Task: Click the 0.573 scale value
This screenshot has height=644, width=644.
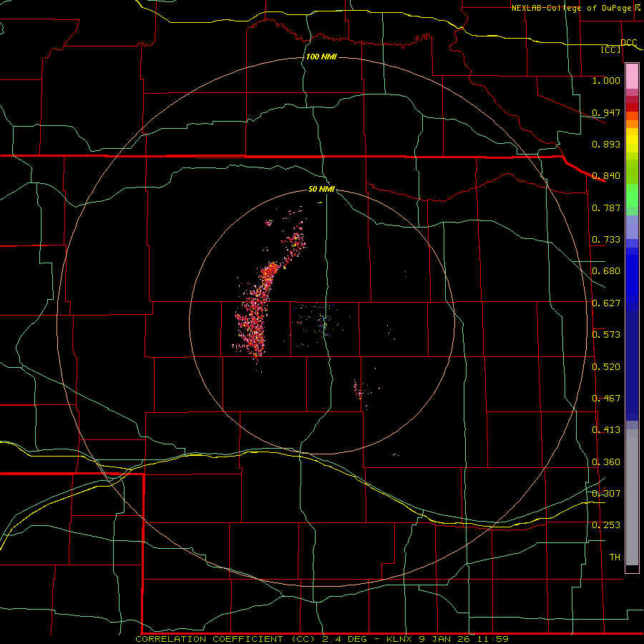Action: [x=606, y=335]
